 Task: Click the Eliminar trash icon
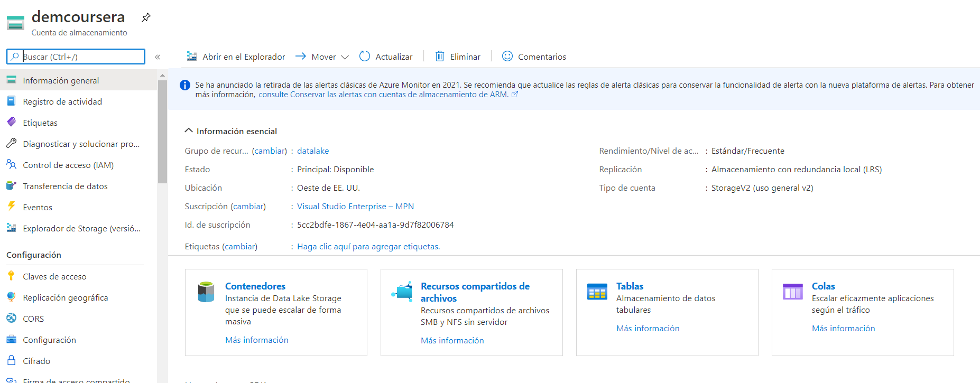tap(440, 56)
